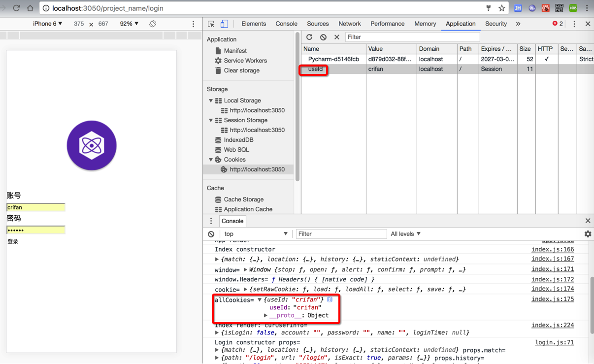Open the All levels dropdown
594x364 pixels.
[x=406, y=234]
